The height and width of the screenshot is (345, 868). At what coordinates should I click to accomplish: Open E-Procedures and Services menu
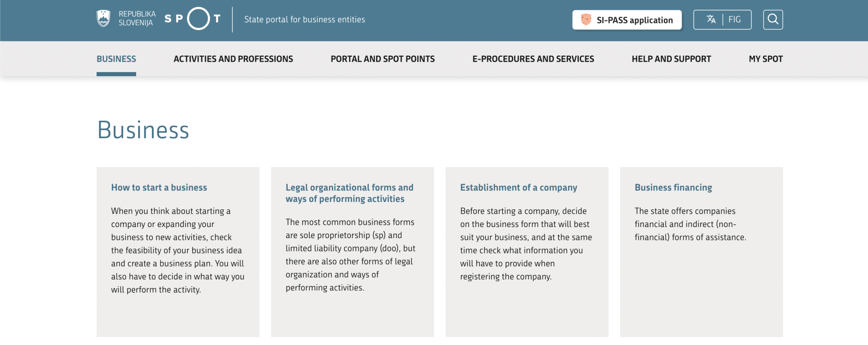pos(533,59)
